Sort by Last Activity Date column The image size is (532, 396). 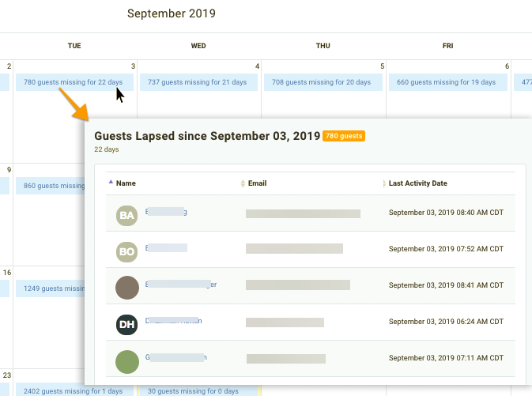(x=417, y=183)
